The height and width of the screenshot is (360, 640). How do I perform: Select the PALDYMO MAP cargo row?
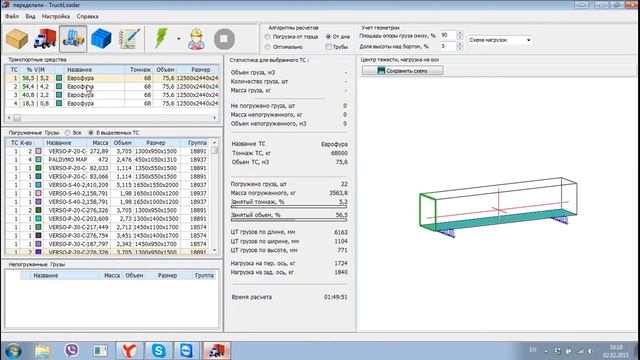click(x=108, y=160)
